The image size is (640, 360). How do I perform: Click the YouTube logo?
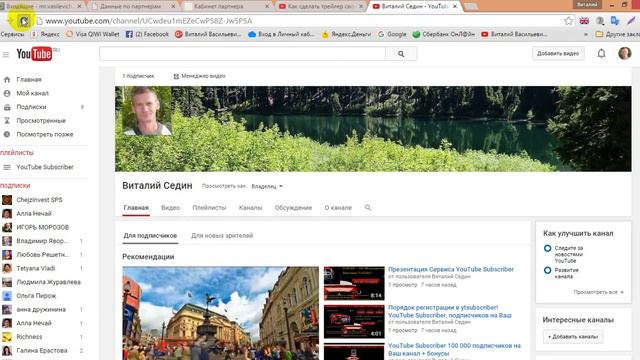pos(34,54)
